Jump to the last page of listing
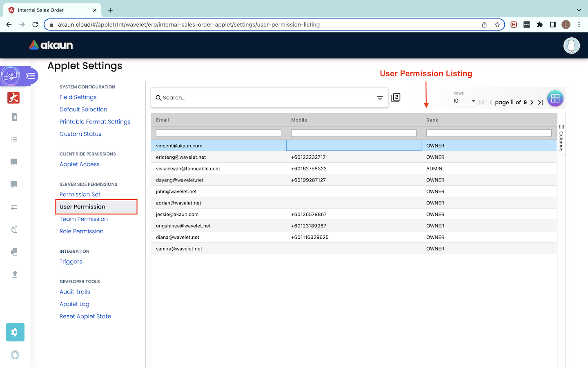Image resolution: width=588 pixels, height=368 pixels. coord(541,102)
